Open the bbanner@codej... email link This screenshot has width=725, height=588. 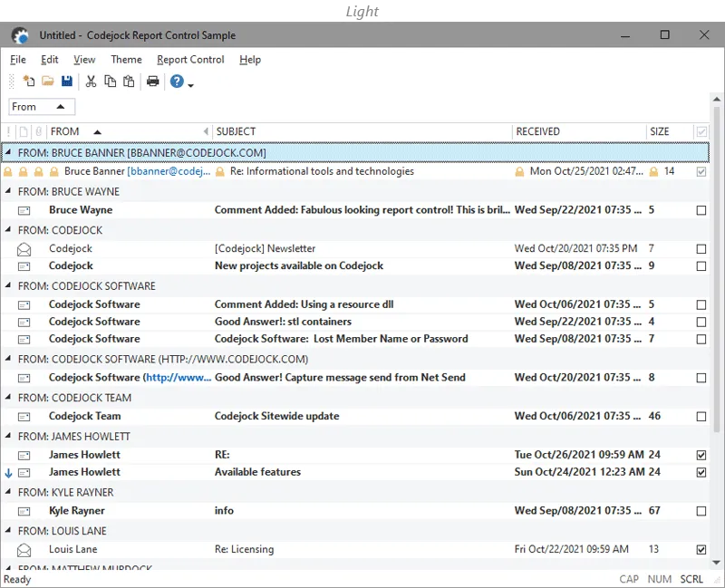(x=169, y=171)
